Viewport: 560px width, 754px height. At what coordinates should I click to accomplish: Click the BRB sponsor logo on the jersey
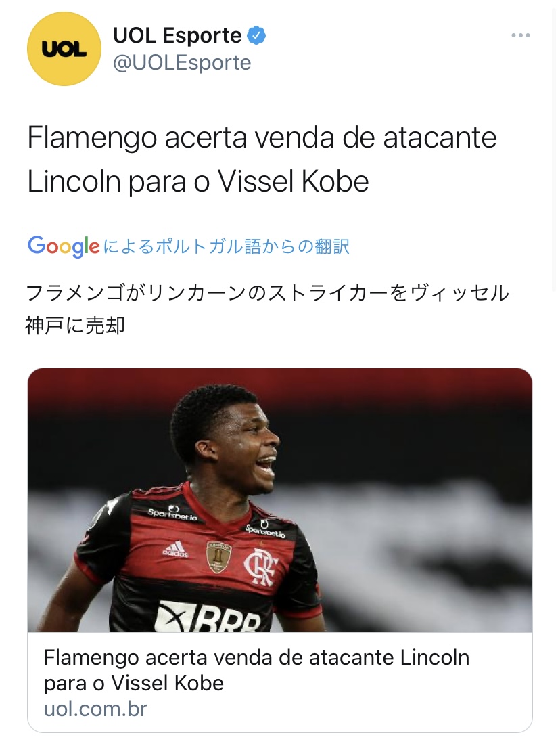[x=208, y=617]
